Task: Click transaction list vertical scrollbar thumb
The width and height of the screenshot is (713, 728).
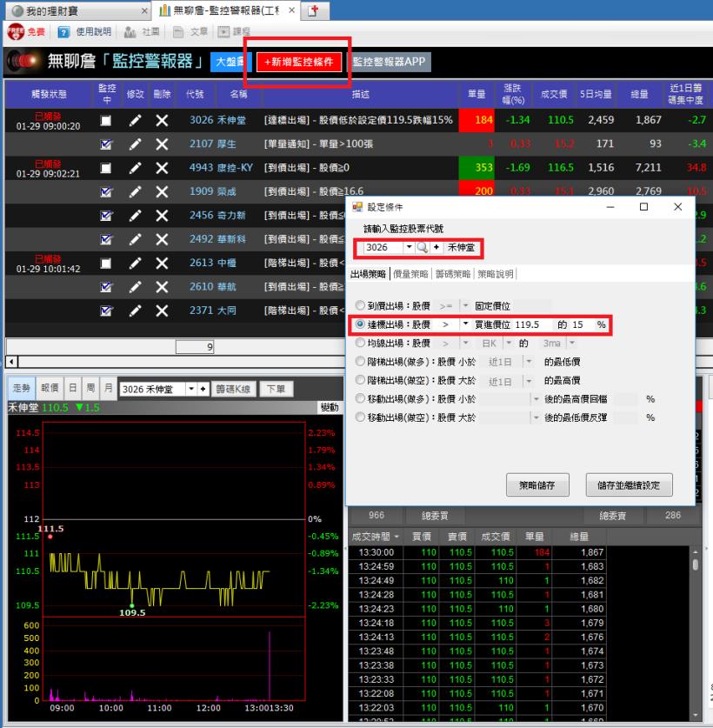Action: point(695,564)
